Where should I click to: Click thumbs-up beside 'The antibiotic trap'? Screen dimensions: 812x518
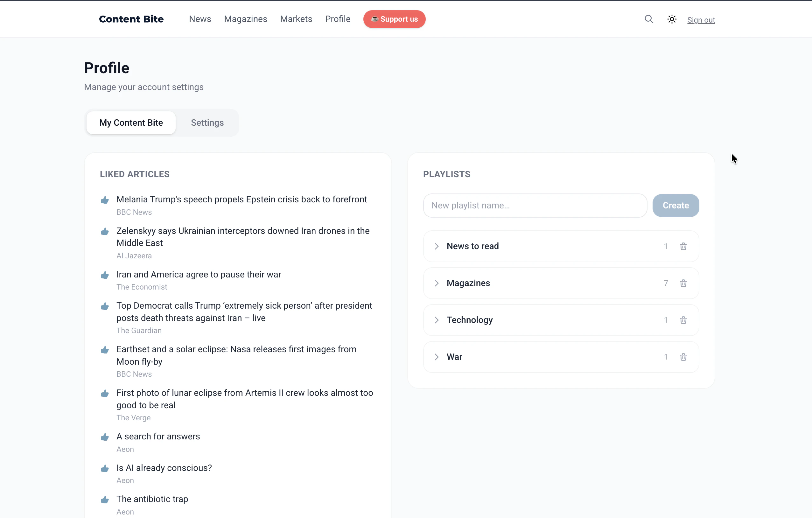105,500
